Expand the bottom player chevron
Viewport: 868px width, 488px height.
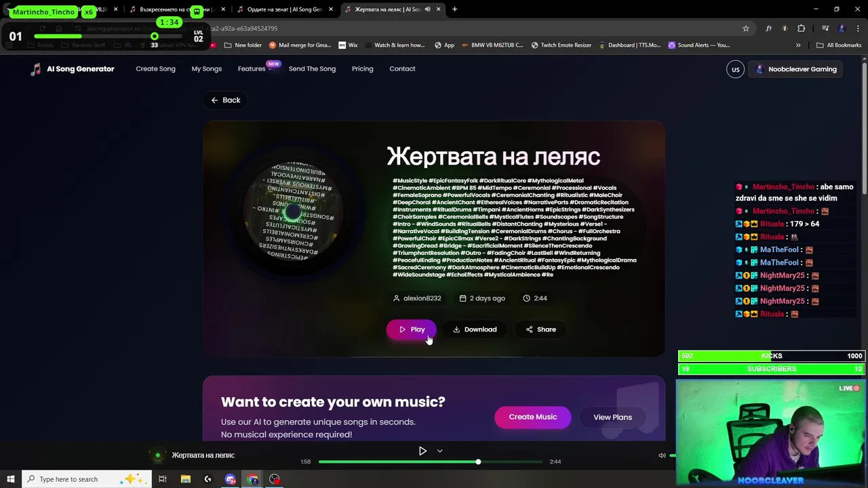tap(439, 451)
